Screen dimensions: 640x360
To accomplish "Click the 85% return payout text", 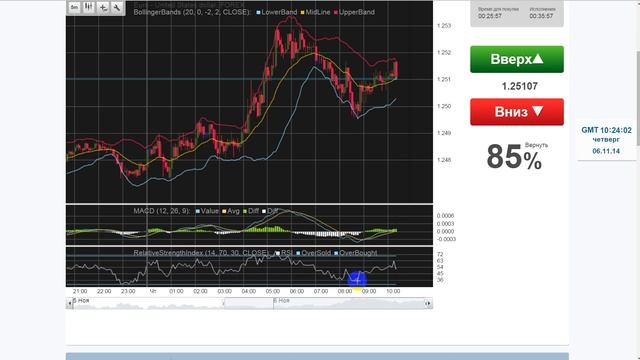I will [x=514, y=157].
